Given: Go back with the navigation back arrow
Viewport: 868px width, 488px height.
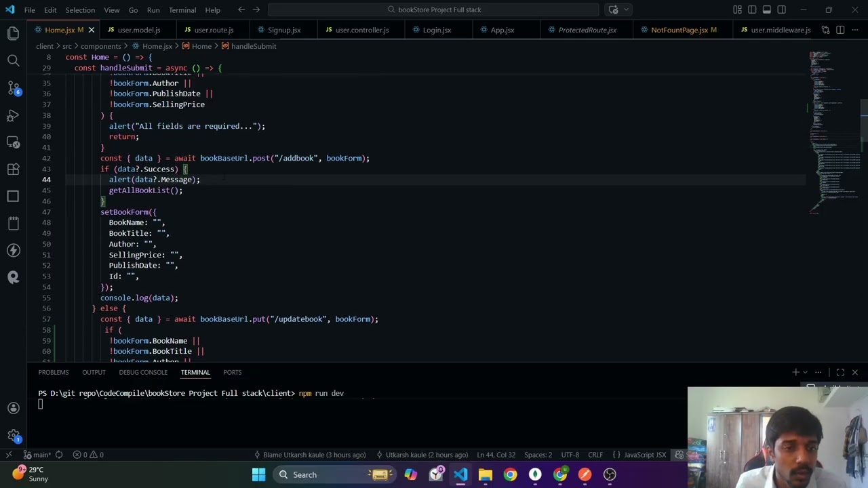Looking at the screenshot, I should tap(241, 9).
